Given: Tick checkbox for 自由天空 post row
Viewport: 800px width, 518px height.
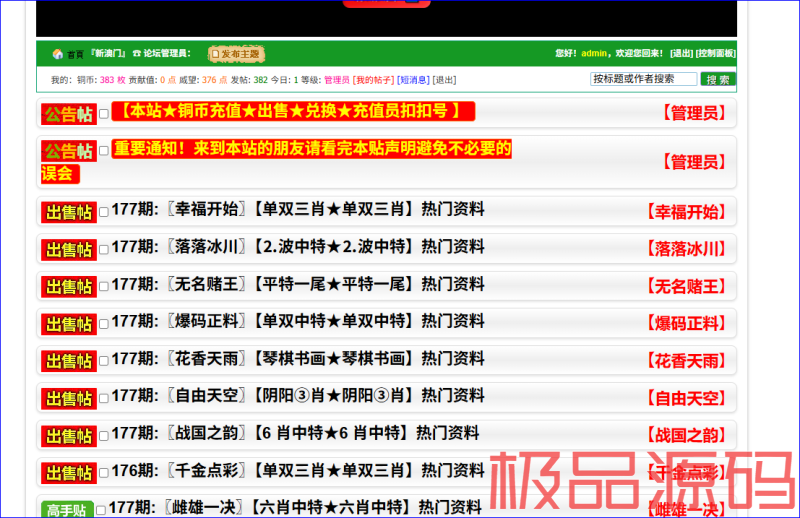Looking at the screenshot, I should pos(104,398).
